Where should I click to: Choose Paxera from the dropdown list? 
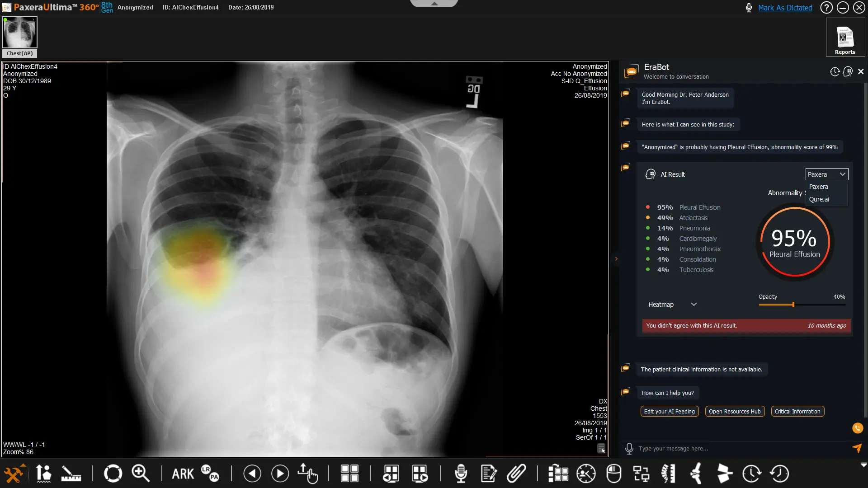click(826, 187)
